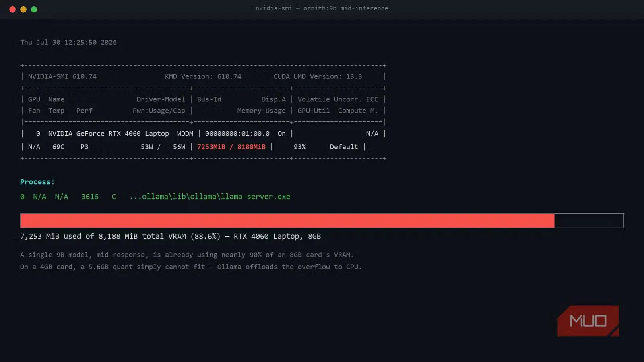Click the 'CUDA UMD Version: 13.3' text
This screenshot has width=644, height=362.
coord(318,76)
